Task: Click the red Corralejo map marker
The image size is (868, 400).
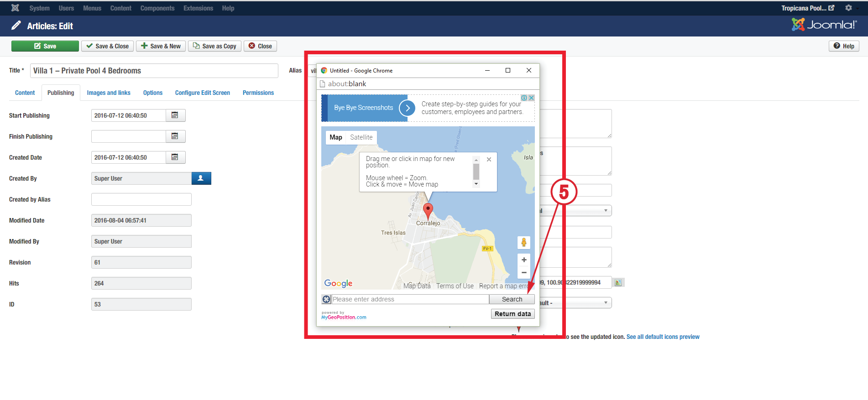Action: pyautogui.click(x=428, y=211)
